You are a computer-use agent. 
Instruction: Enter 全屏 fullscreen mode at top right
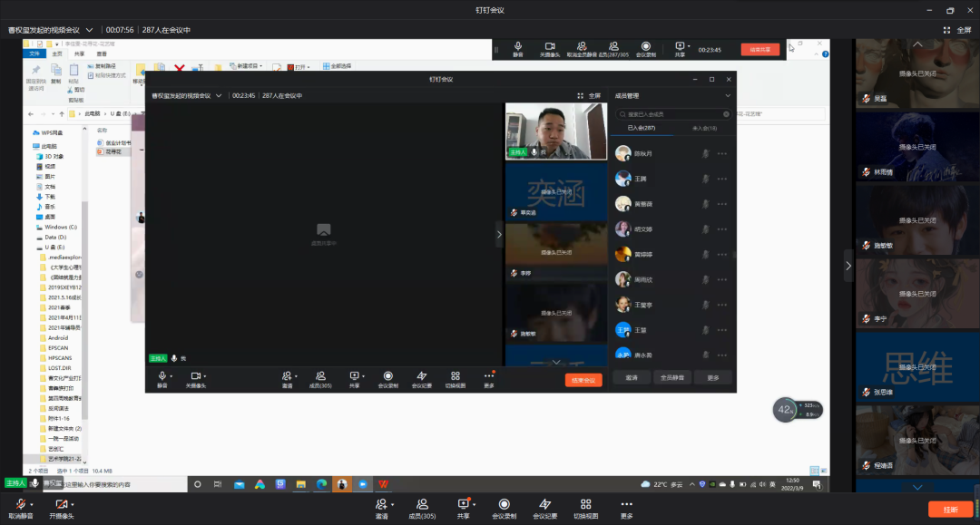[957, 30]
